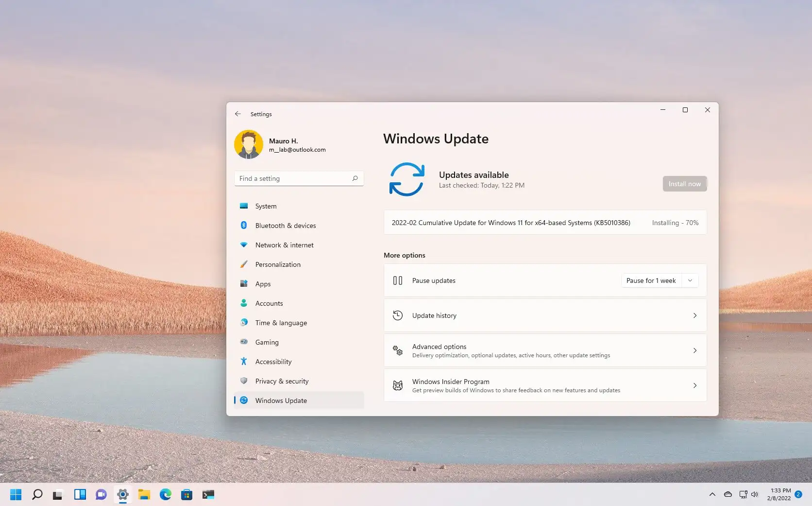Click the user avatar picture
The height and width of the screenshot is (506, 812).
(249, 144)
